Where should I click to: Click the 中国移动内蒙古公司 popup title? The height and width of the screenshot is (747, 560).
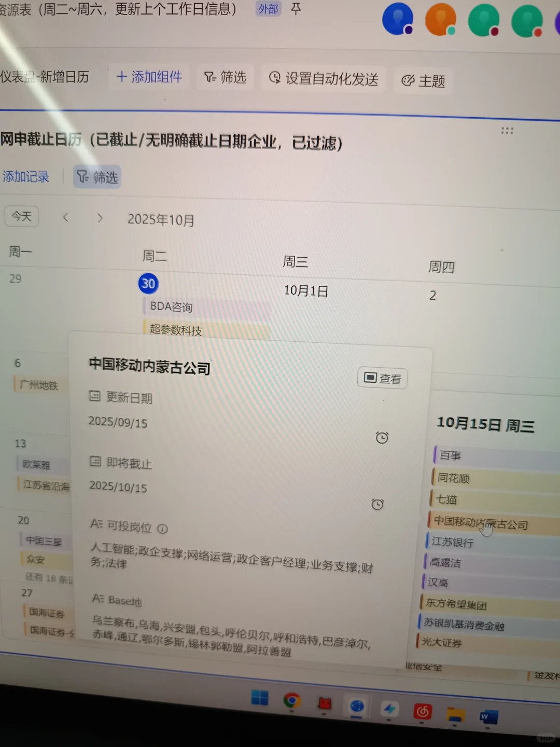tap(150, 366)
